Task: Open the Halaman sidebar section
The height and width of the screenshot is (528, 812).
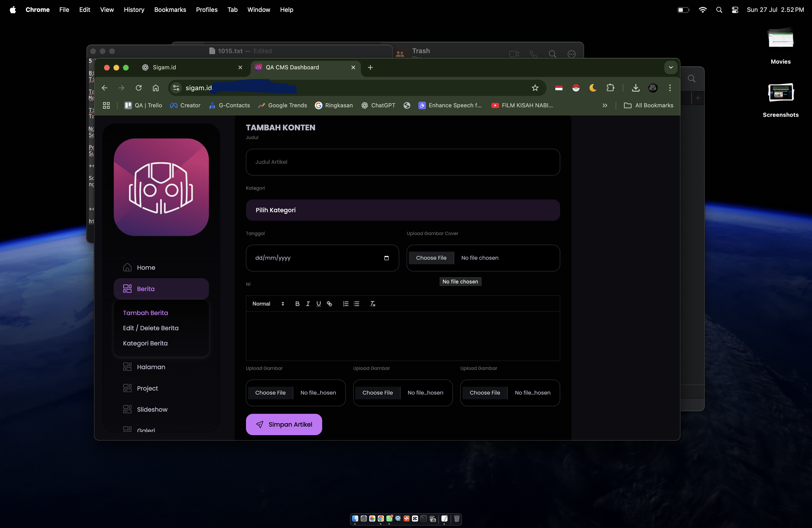Action: point(151,367)
